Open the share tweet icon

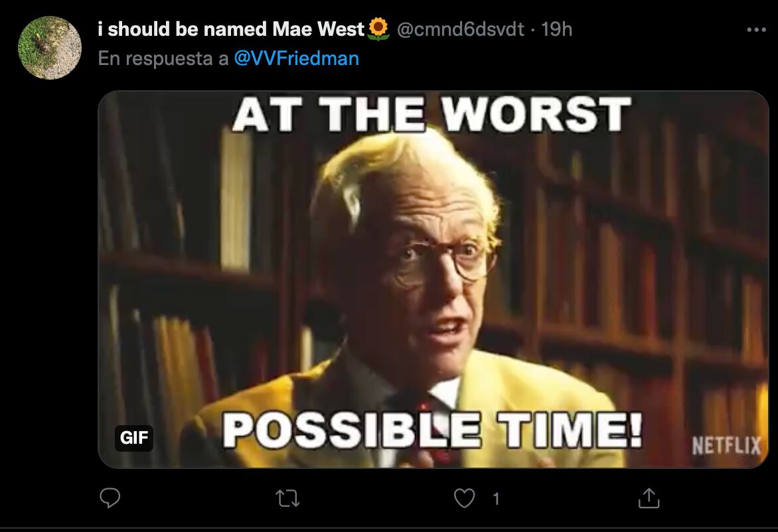point(649,498)
